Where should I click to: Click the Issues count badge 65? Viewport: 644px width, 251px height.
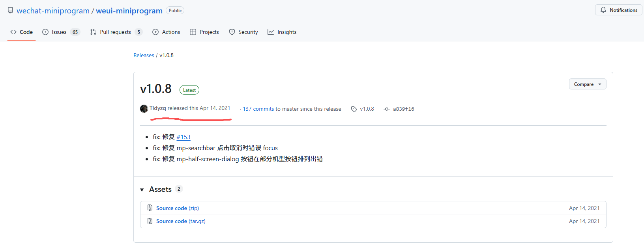[75, 32]
